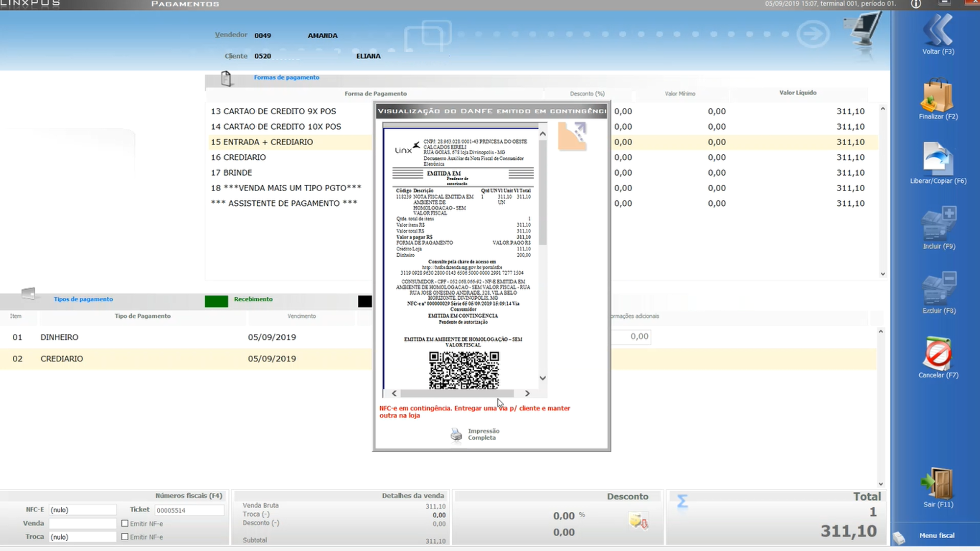The height and width of the screenshot is (551, 980).
Task: Click the green Recebimento color box
Action: (x=216, y=301)
